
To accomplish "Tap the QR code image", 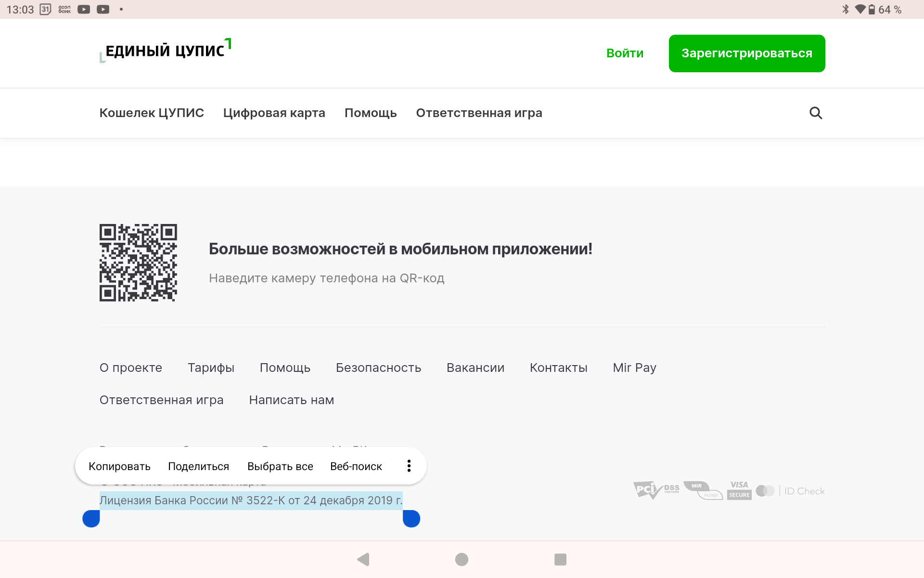I will [138, 263].
